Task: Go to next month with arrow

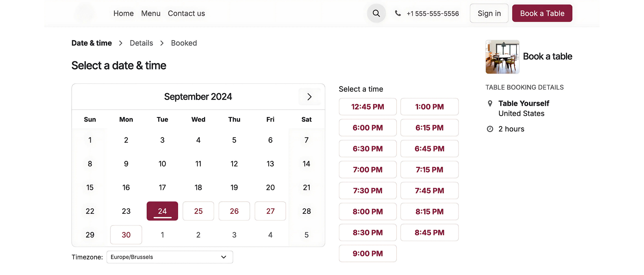Action: 309,97
